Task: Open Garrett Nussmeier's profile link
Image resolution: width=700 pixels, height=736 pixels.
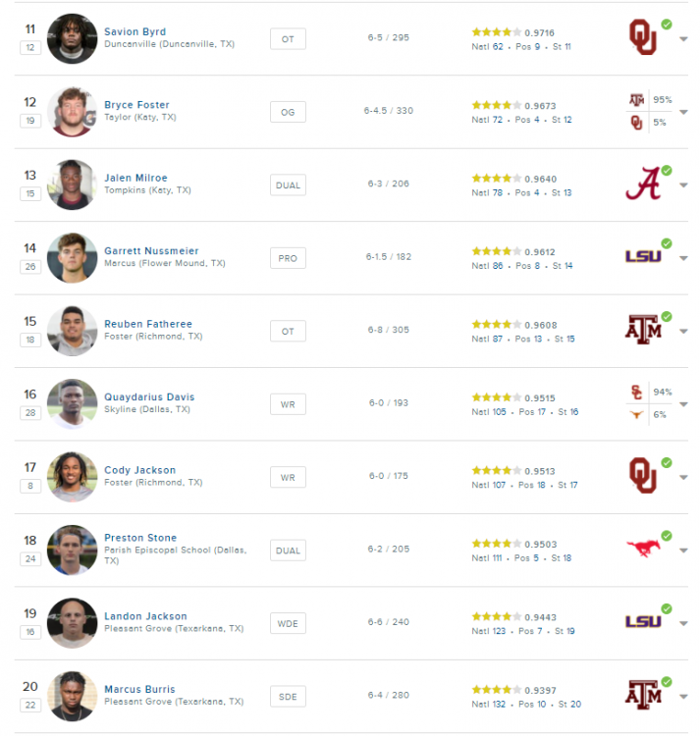Action: 151,251
